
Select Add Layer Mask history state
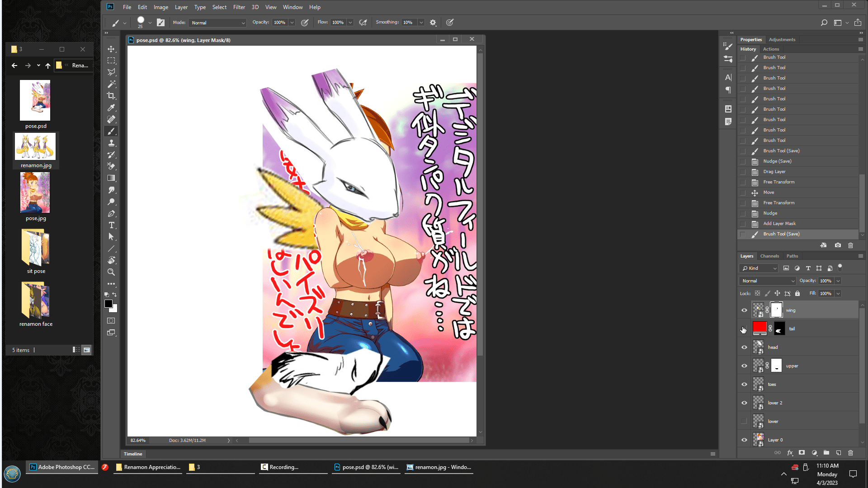pyautogui.click(x=779, y=224)
